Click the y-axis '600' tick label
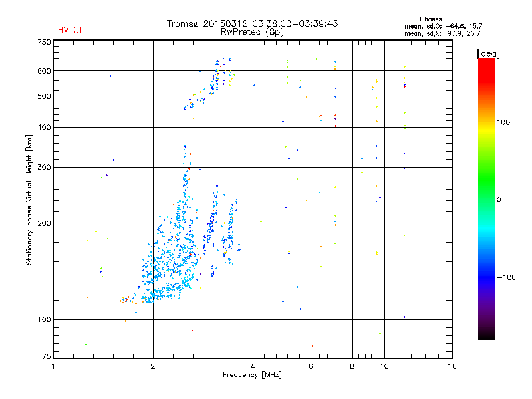Viewport: 532px width, 399px height. pyautogui.click(x=45, y=71)
